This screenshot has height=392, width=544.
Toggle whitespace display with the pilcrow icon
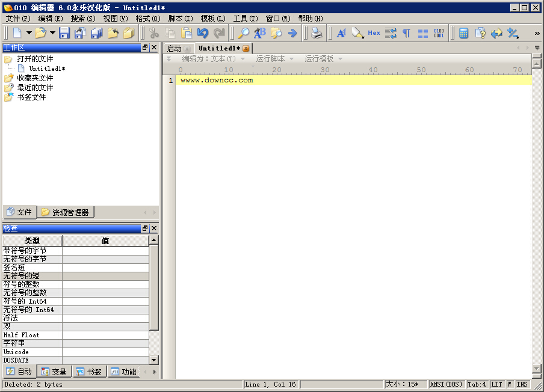[x=405, y=33]
